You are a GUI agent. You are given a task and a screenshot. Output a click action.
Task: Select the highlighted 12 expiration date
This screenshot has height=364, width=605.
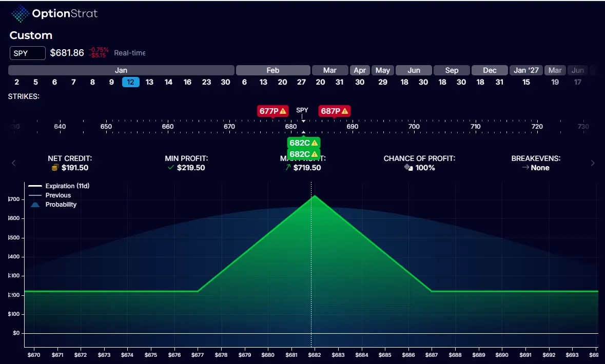(x=130, y=82)
